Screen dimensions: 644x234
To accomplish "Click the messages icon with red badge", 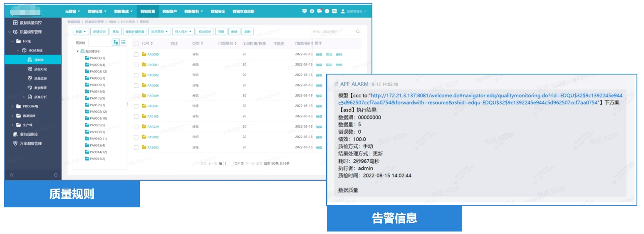I will (x=320, y=11).
